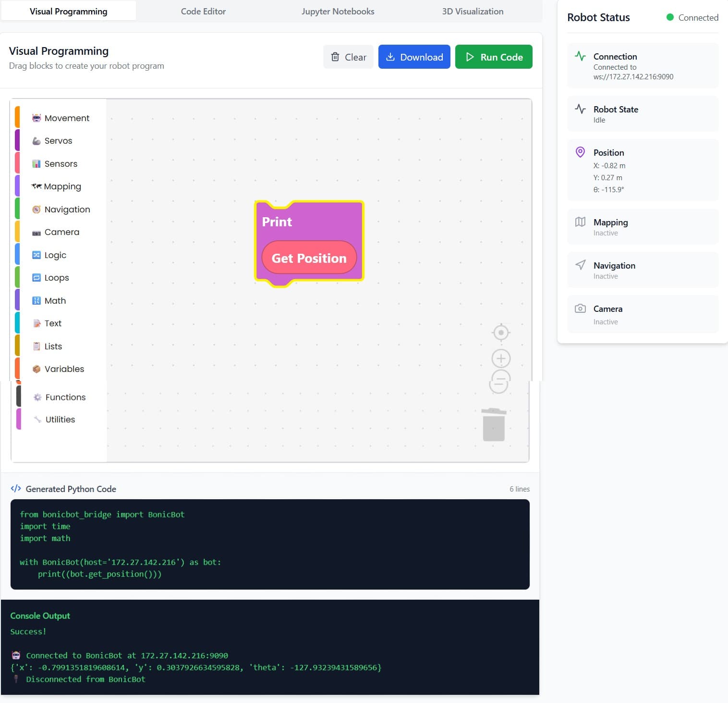Zoom in the workspace with plus icon
Image resolution: width=728 pixels, height=703 pixels.
pos(501,358)
